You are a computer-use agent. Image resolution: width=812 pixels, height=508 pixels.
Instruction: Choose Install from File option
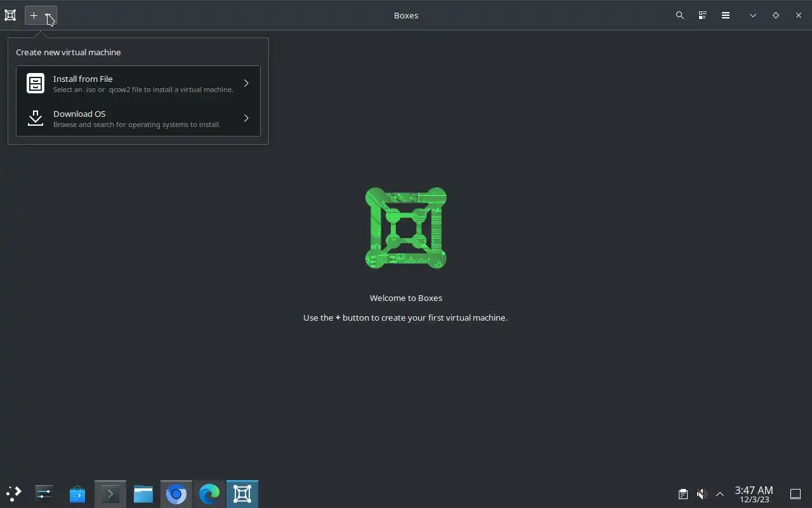point(138,83)
